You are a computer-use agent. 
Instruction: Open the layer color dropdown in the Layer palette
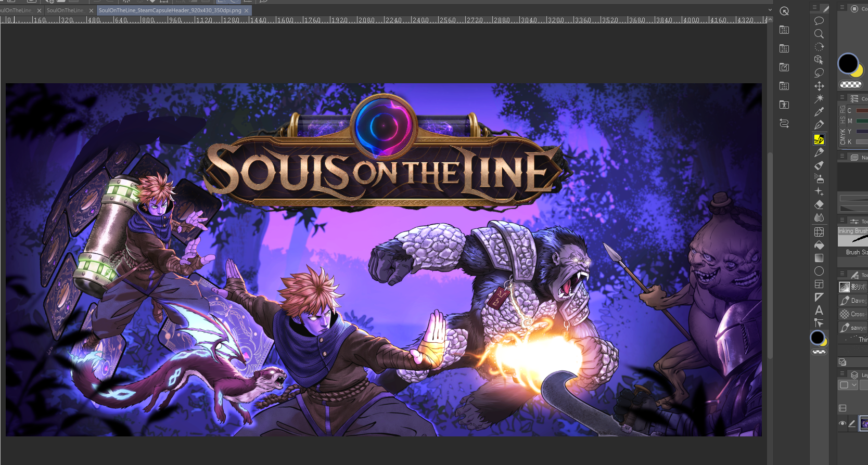pos(848,385)
